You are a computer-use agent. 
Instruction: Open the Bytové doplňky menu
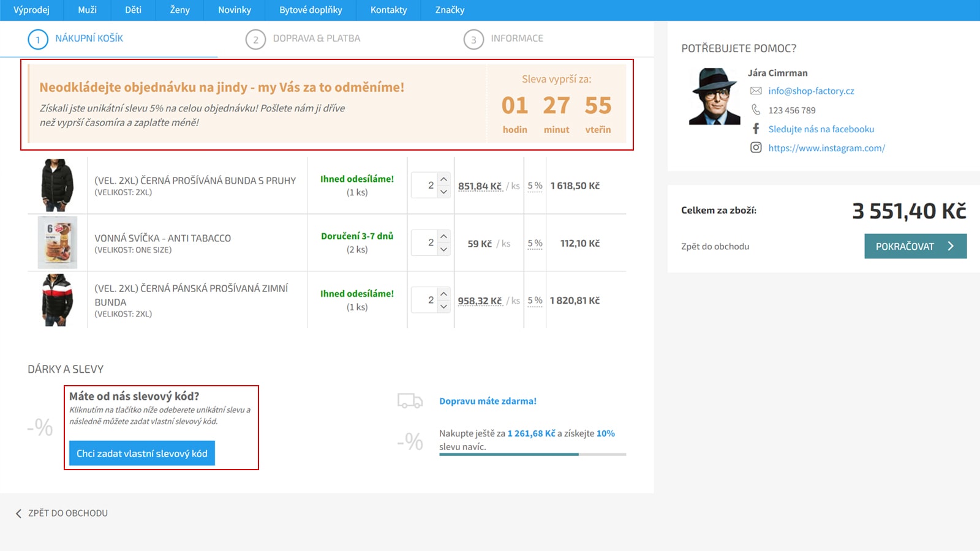click(311, 10)
